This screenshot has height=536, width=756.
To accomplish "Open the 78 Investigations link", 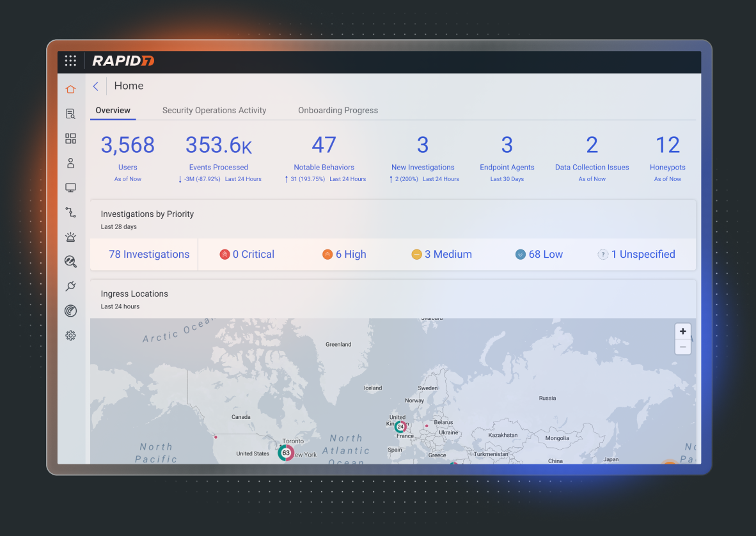I will 149,255.
